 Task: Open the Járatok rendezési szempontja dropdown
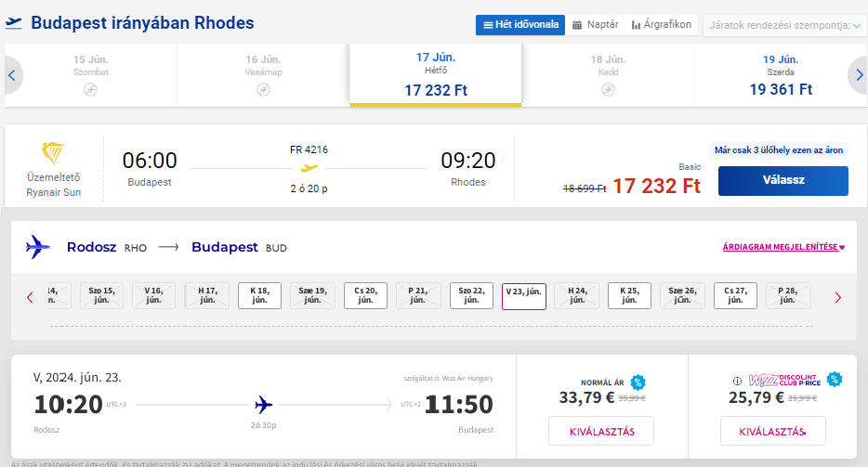784,25
